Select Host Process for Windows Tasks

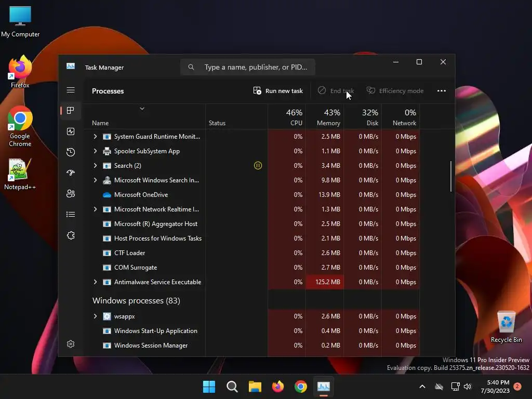tap(251, 238)
